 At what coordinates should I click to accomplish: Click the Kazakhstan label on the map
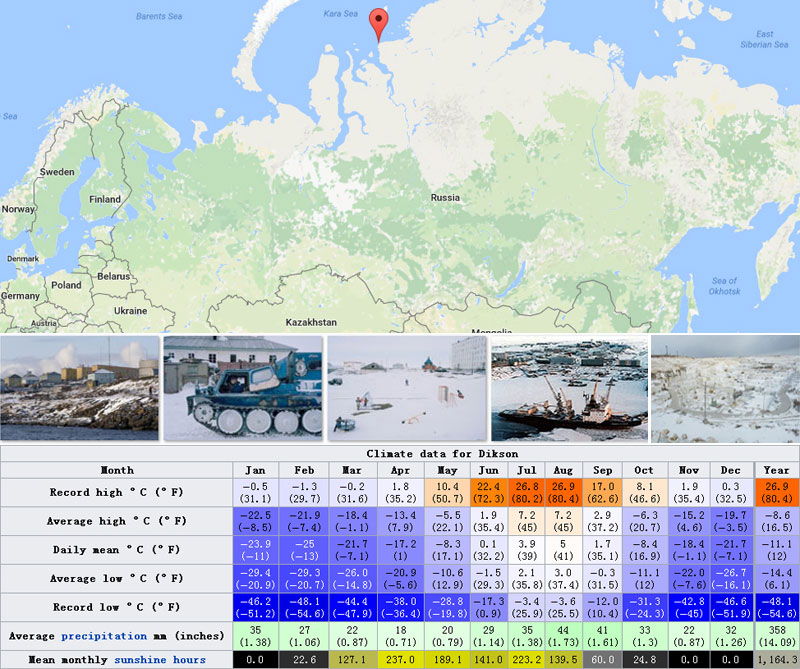tap(313, 323)
